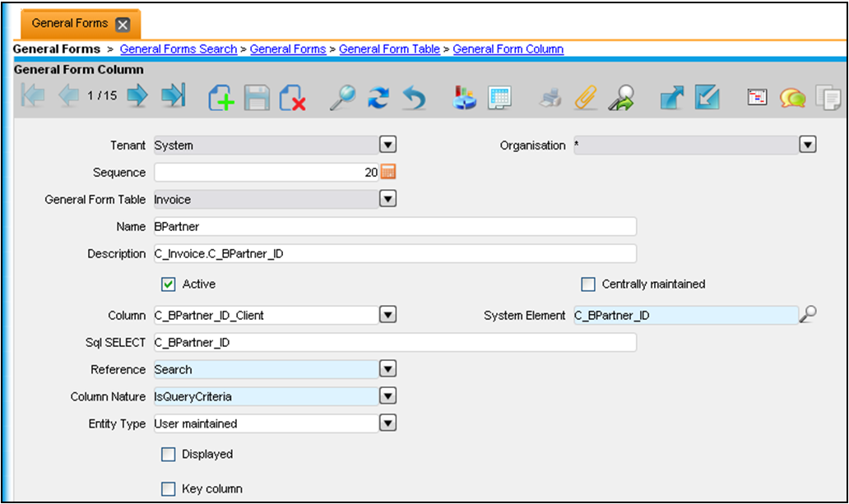
Task: Open the Column Nature dropdown
Action: click(x=388, y=396)
